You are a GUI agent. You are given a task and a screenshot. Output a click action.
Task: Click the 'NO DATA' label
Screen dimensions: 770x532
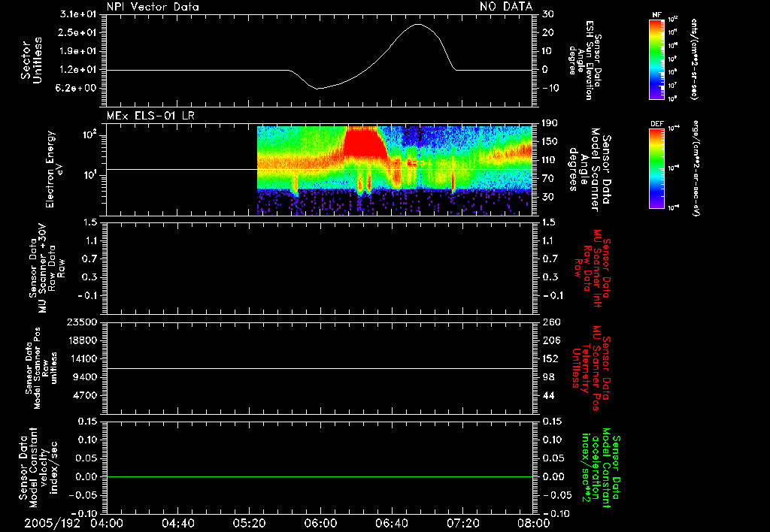(506, 6)
